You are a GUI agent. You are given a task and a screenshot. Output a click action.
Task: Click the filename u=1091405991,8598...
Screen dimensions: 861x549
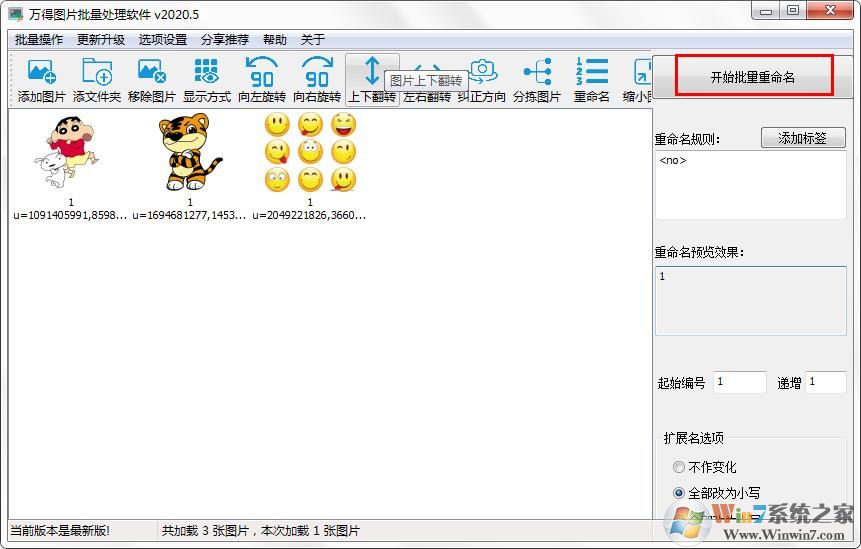click(70, 215)
